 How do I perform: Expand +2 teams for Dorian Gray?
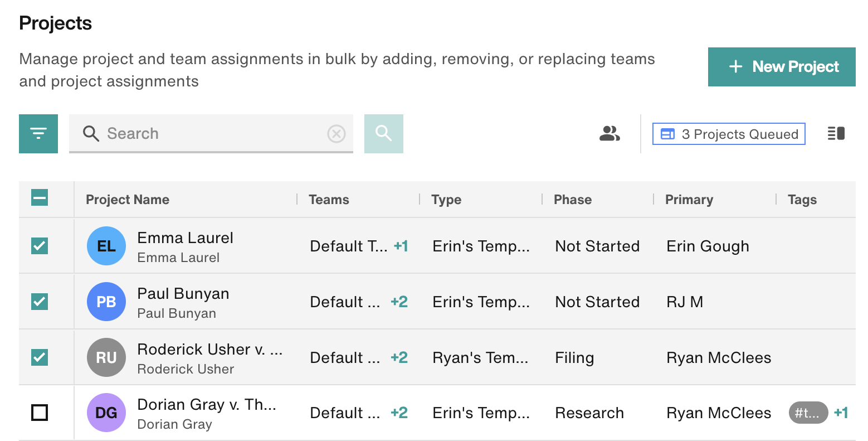[399, 413]
